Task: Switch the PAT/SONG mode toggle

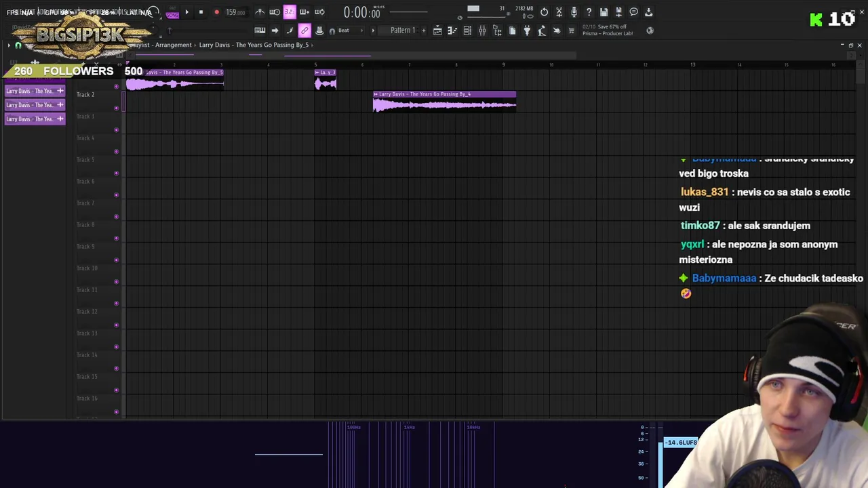Action: [172, 13]
